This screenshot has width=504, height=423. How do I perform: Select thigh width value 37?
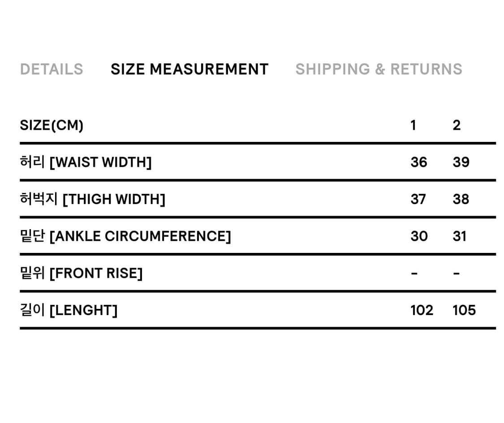pyautogui.click(x=418, y=199)
